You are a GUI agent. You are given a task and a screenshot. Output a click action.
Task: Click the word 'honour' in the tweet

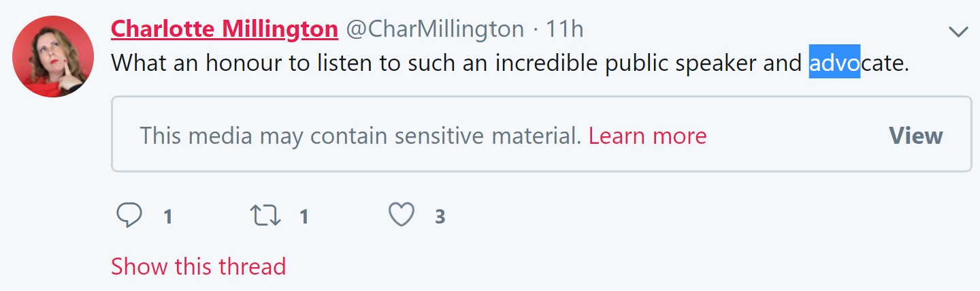click(240, 63)
